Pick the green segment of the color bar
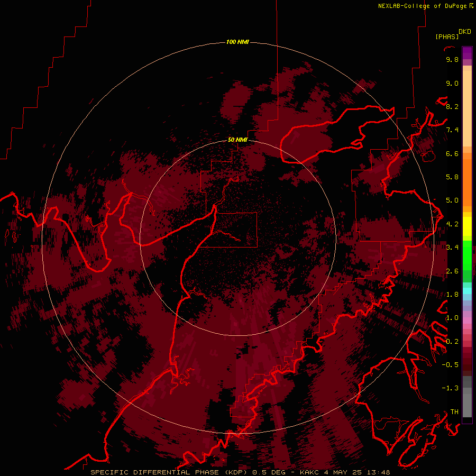This screenshot has height=476, width=476. tap(467, 255)
